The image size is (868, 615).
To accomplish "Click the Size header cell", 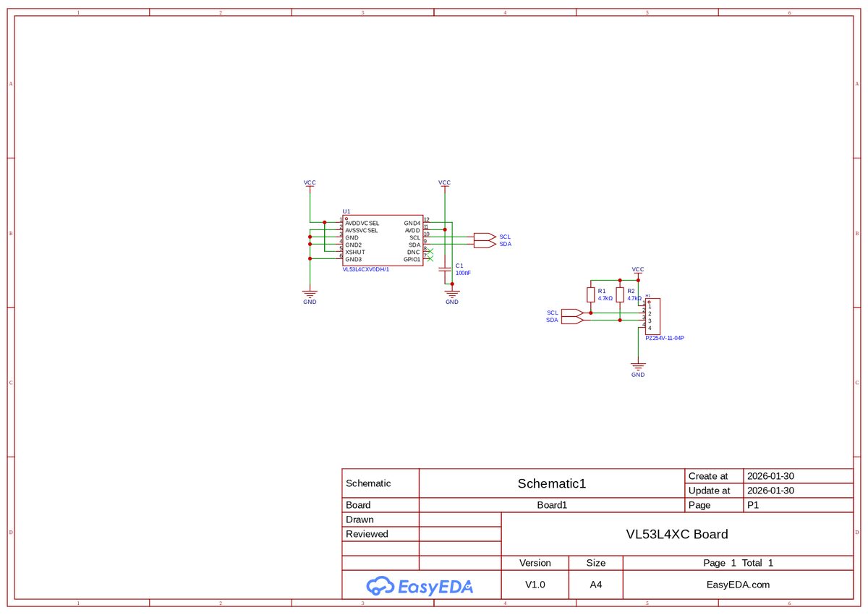I will 596,563.
